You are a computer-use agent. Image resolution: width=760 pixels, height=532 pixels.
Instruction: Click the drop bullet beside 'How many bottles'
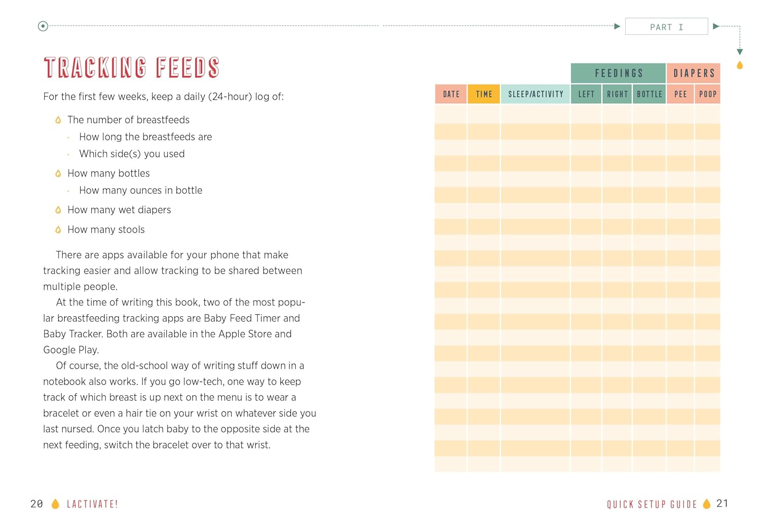58,174
